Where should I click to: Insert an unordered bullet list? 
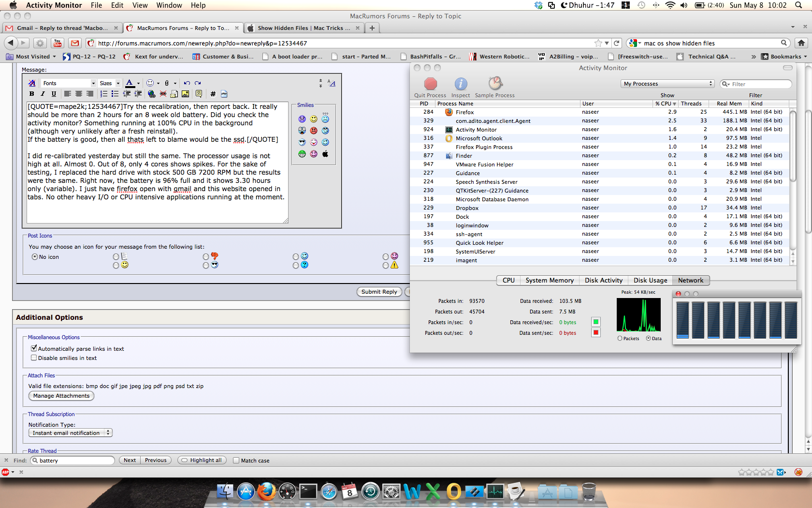(x=115, y=94)
